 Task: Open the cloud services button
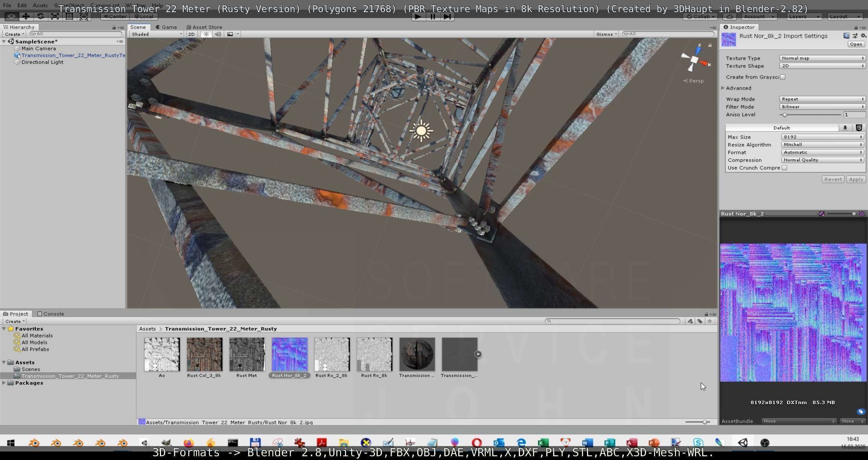pos(730,17)
